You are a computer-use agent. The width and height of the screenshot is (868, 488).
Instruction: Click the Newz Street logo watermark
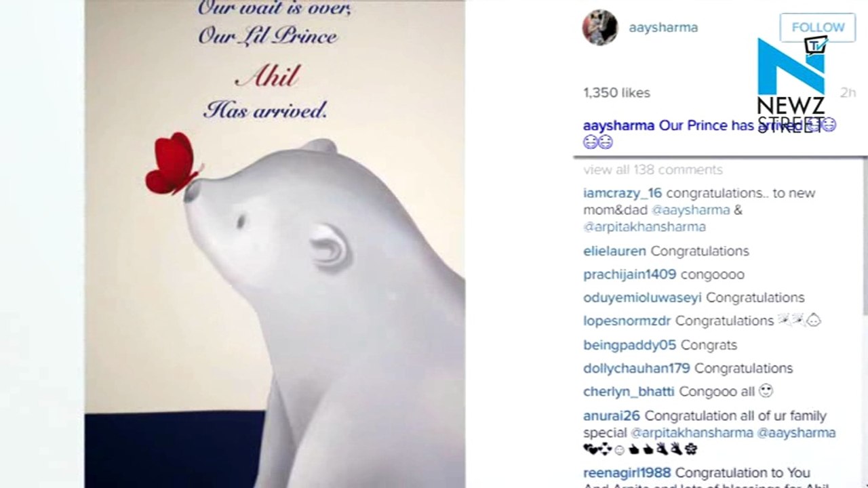pyautogui.click(x=791, y=83)
